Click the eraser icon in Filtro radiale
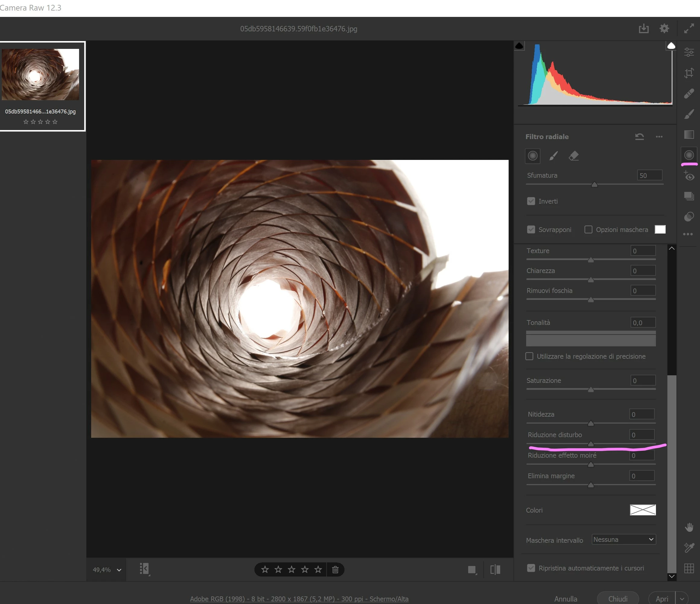The height and width of the screenshot is (604, 700). pos(574,156)
